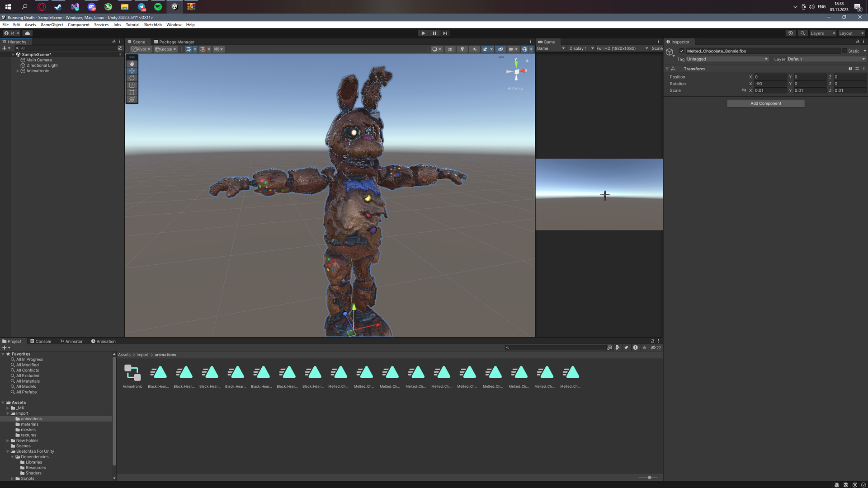Toggle scene effects (skybox, fog) button

coord(485,49)
